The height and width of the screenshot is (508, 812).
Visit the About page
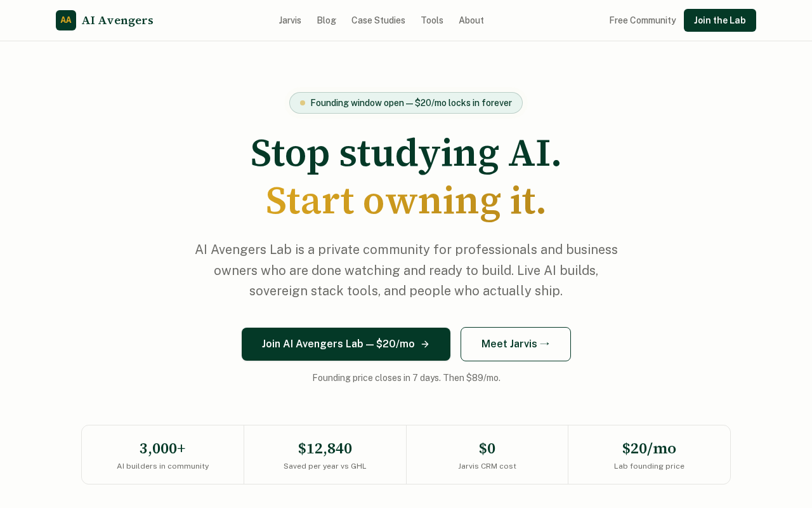[x=471, y=20]
